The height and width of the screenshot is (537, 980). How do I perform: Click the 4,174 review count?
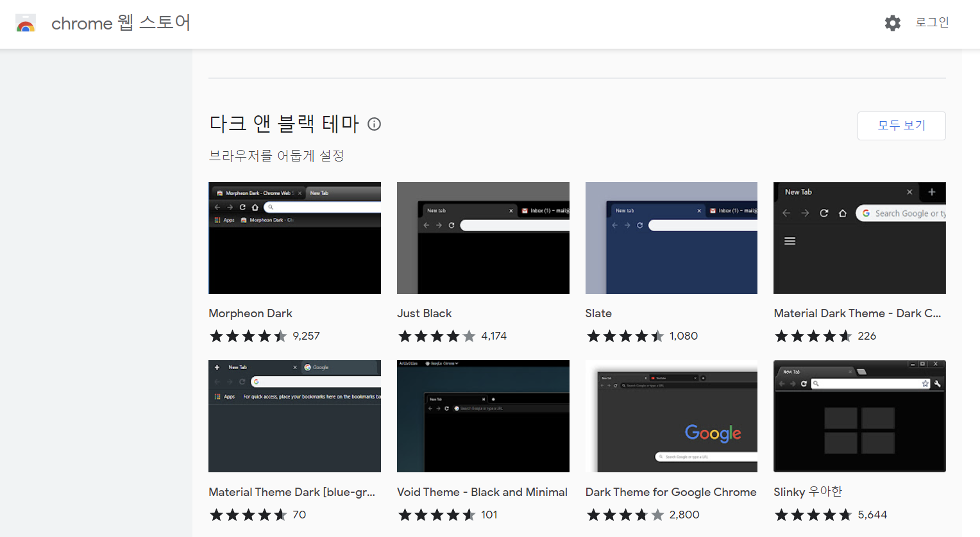click(x=494, y=336)
